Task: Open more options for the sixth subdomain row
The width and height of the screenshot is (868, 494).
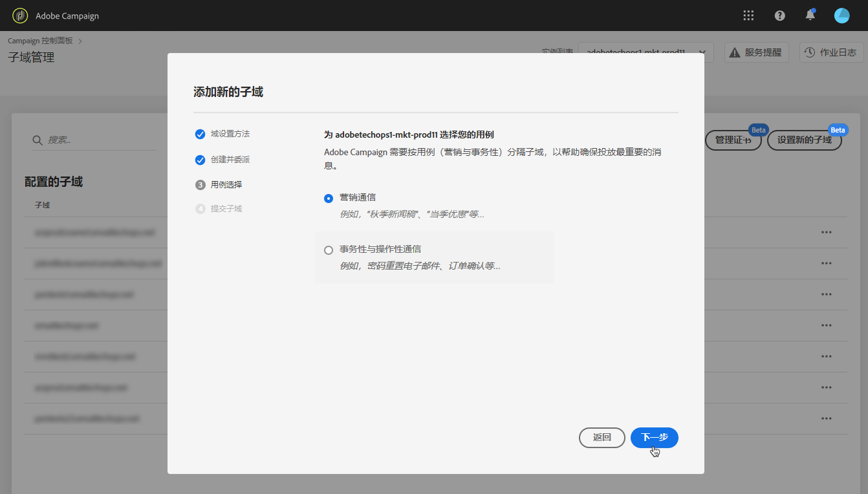Action: tap(826, 387)
